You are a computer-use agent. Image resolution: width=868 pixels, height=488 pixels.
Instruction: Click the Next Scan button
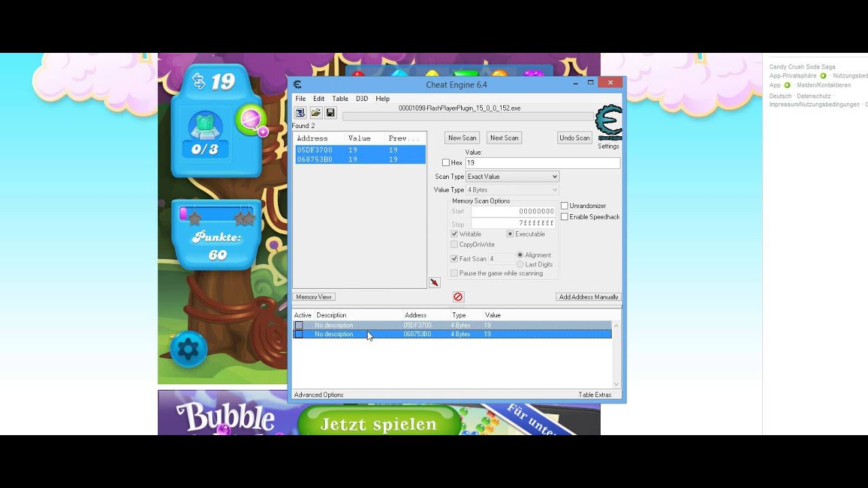pos(504,138)
